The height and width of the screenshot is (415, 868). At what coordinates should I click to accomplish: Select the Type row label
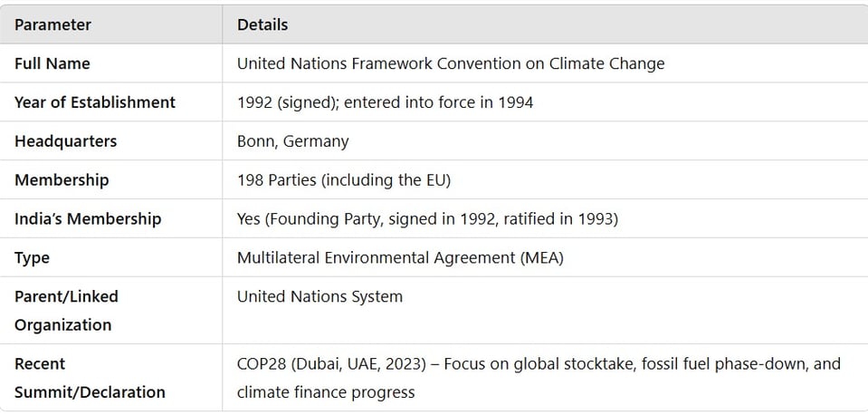(32, 258)
